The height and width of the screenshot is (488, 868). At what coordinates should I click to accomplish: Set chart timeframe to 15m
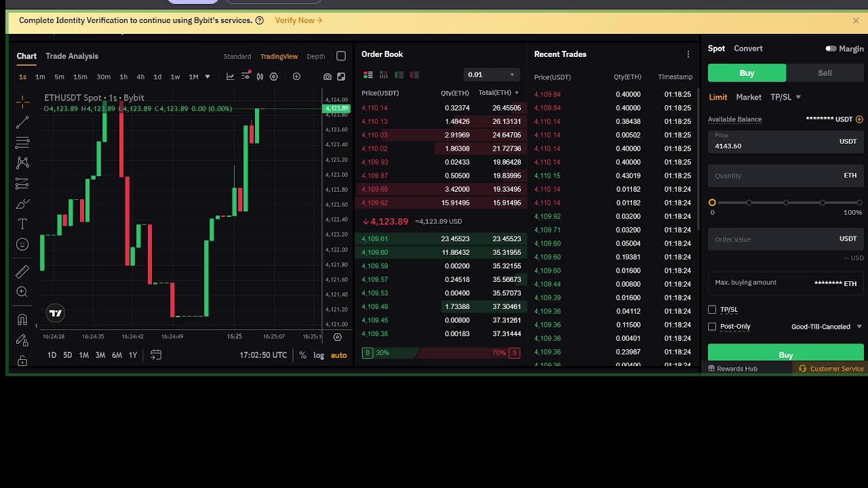coord(80,77)
